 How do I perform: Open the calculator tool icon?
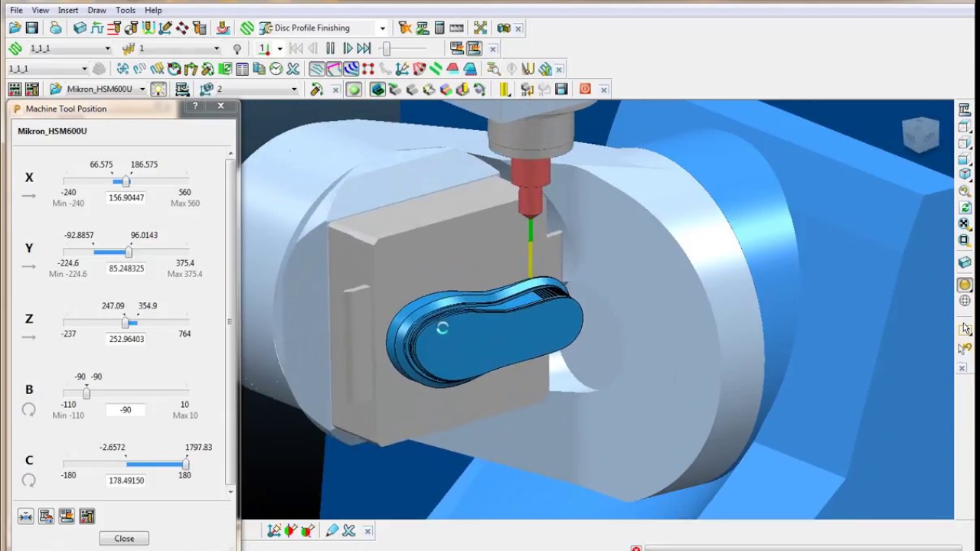click(x=439, y=28)
